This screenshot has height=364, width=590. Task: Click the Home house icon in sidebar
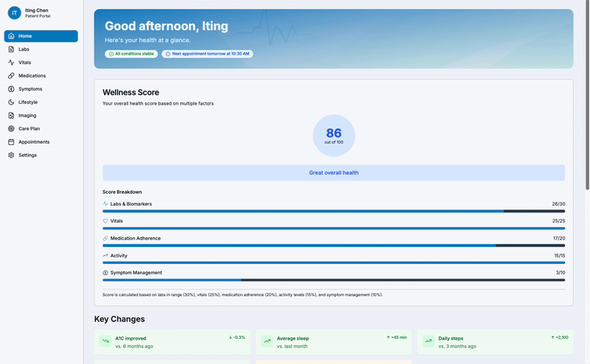click(x=11, y=36)
